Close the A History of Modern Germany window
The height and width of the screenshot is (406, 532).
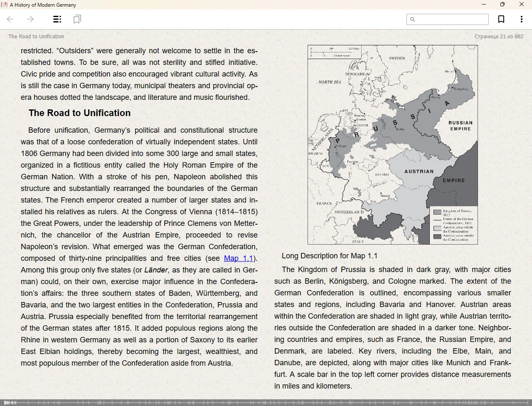click(x=522, y=5)
